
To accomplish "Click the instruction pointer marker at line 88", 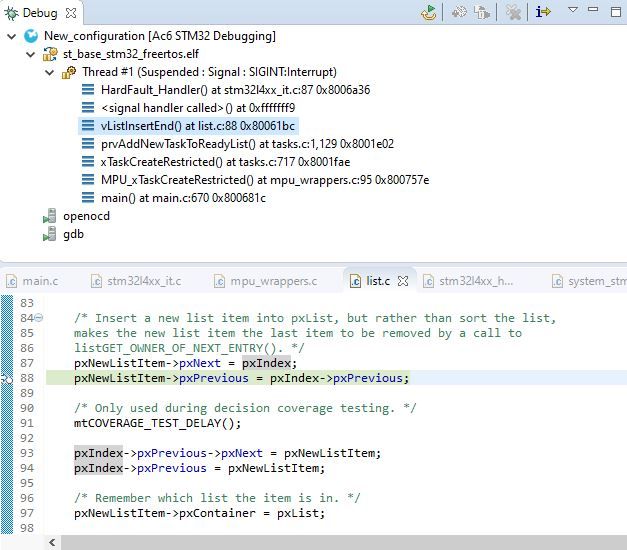I will coord(6,378).
